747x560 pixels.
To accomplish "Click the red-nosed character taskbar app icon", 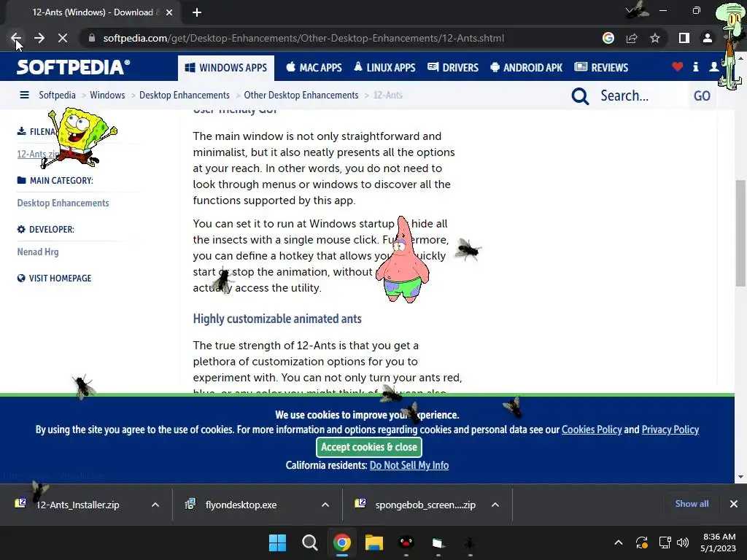I will (406, 542).
